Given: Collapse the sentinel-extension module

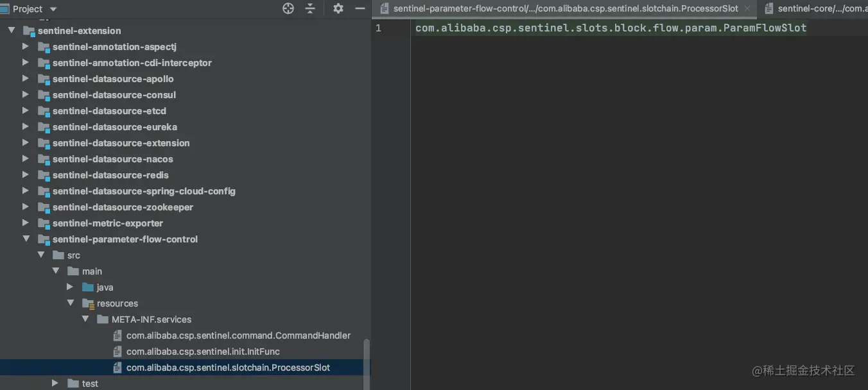Looking at the screenshot, I should tap(11, 30).
